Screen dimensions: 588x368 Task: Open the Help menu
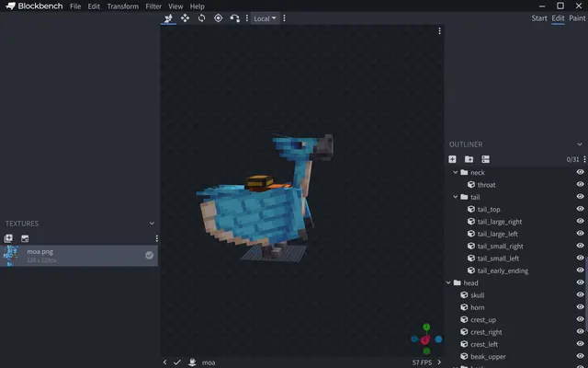click(197, 6)
